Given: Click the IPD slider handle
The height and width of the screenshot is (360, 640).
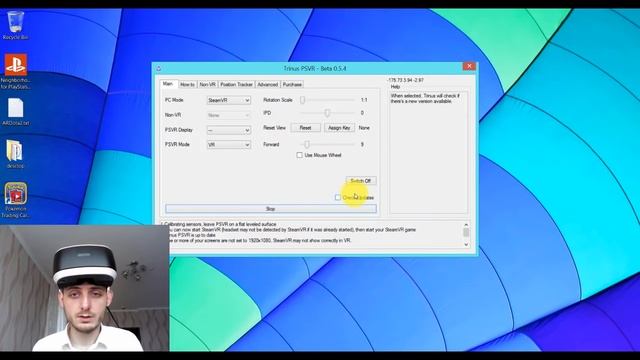Looking at the screenshot, I should [x=327, y=113].
